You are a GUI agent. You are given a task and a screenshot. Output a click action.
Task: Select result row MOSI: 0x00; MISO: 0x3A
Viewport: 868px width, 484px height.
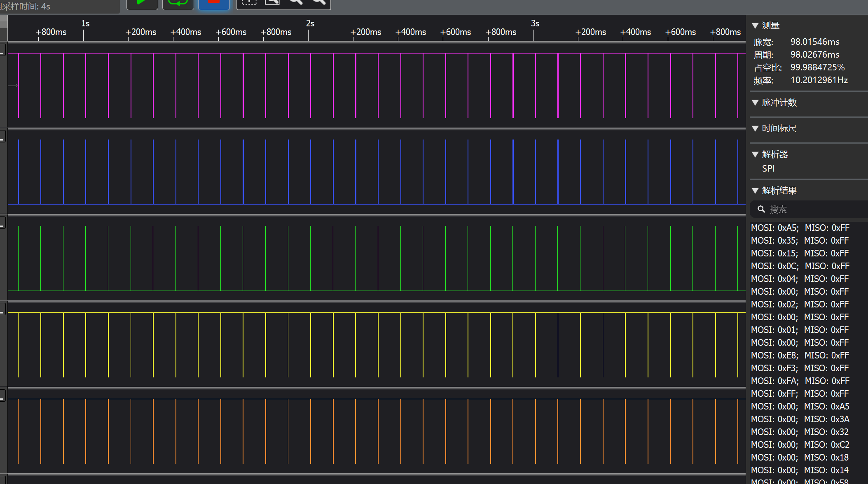pos(800,419)
